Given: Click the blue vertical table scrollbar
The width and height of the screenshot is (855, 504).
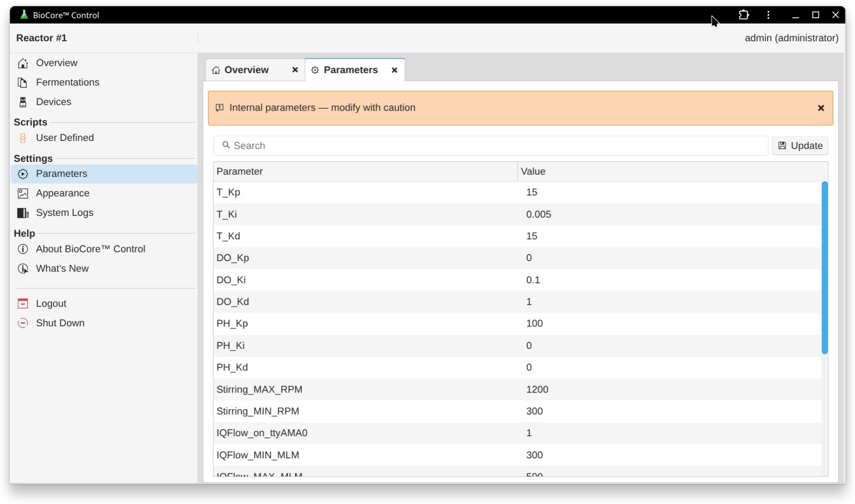Looking at the screenshot, I should tap(825, 268).
